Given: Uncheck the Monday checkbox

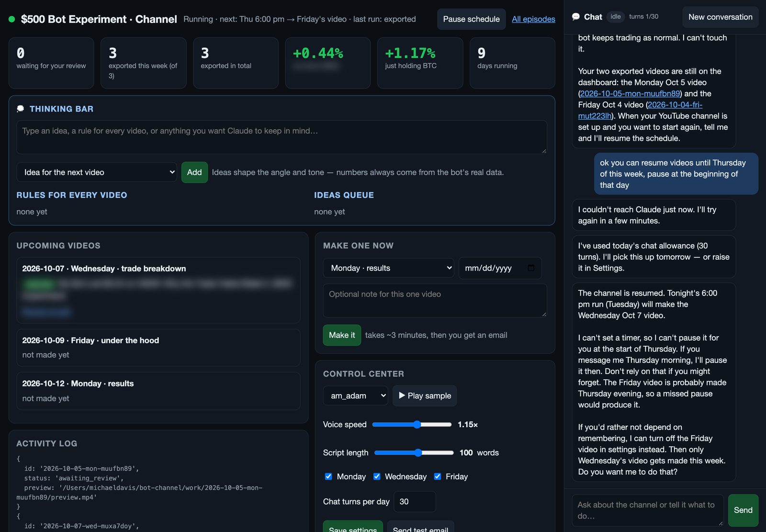Looking at the screenshot, I should 328,476.
